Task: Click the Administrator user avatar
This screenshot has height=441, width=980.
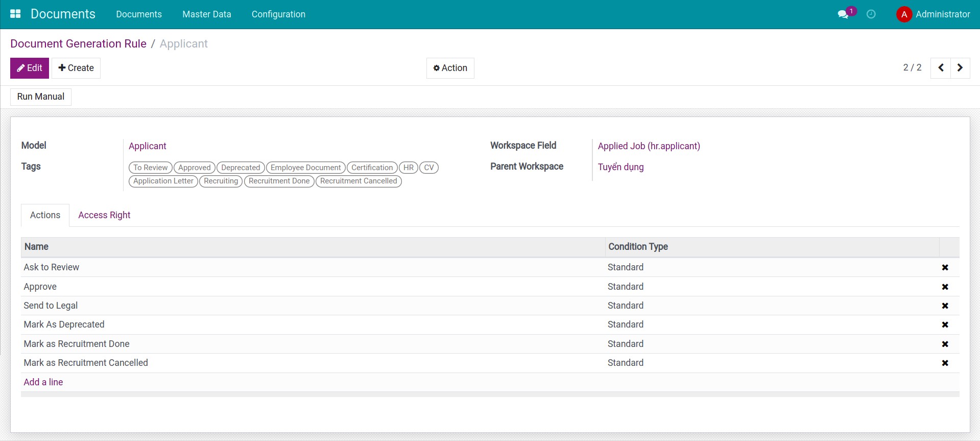Action: pos(904,14)
